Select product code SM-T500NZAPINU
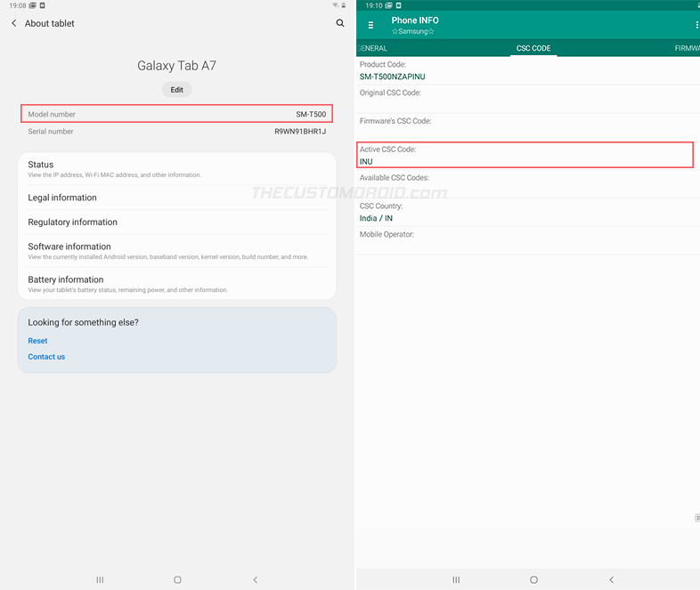Viewport: 700px width, 590px height. pos(393,77)
